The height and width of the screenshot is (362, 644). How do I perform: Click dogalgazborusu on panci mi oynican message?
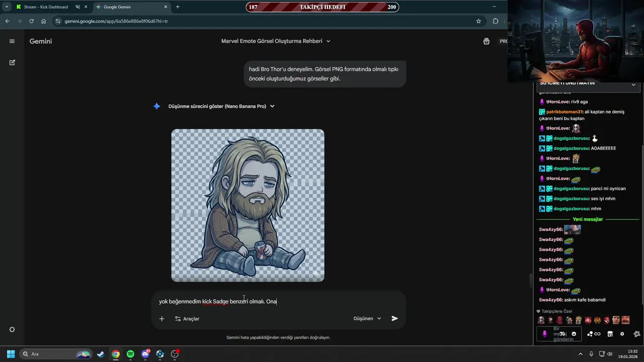(571, 189)
